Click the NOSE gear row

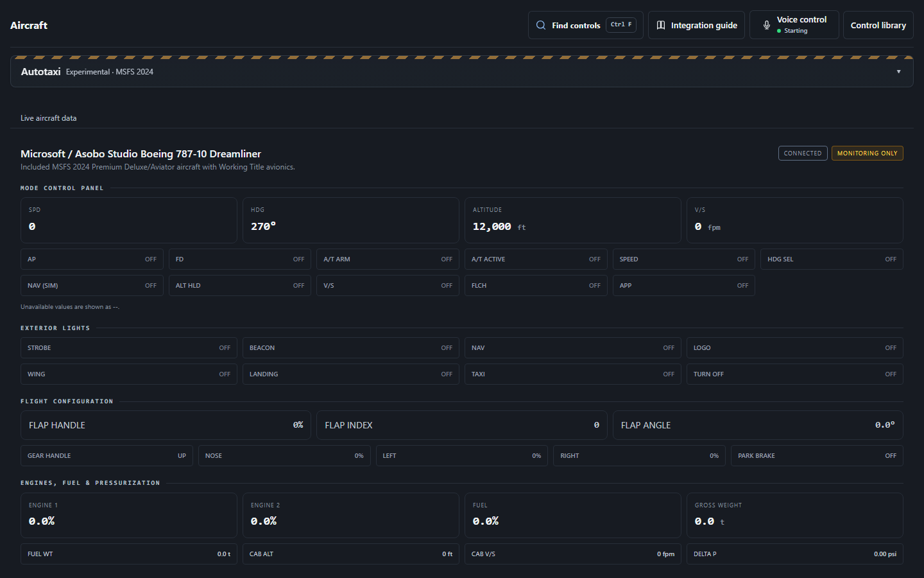click(x=284, y=456)
